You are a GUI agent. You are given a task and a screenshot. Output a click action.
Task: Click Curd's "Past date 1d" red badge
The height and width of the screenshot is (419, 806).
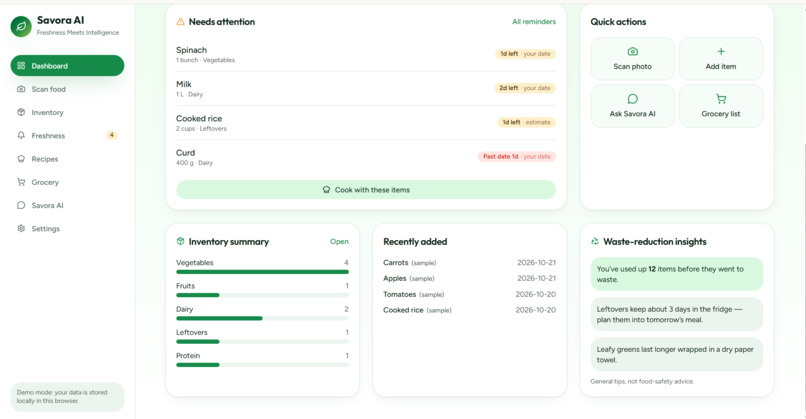(517, 156)
